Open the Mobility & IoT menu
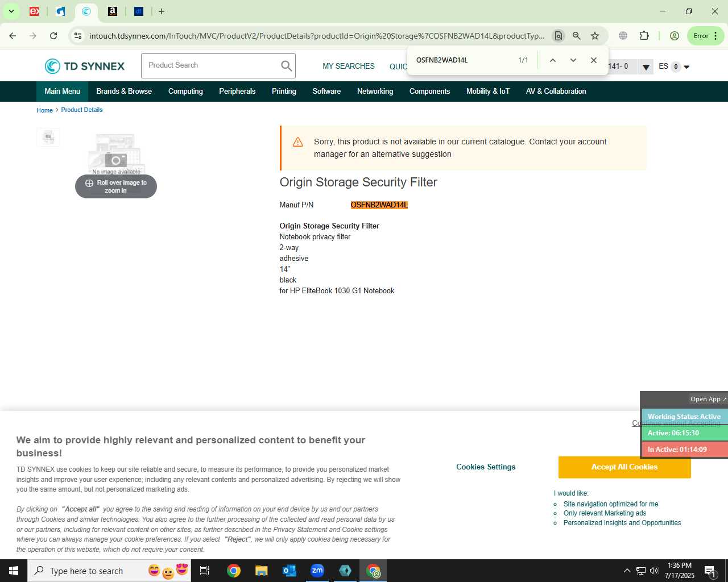The height and width of the screenshot is (582, 728). (x=488, y=92)
